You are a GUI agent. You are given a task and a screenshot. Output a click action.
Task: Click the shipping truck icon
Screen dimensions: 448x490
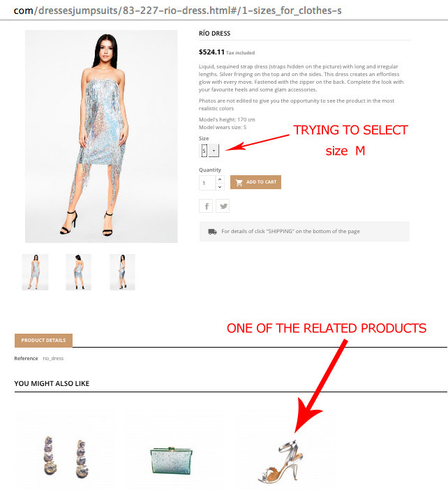tap(212, 232)
